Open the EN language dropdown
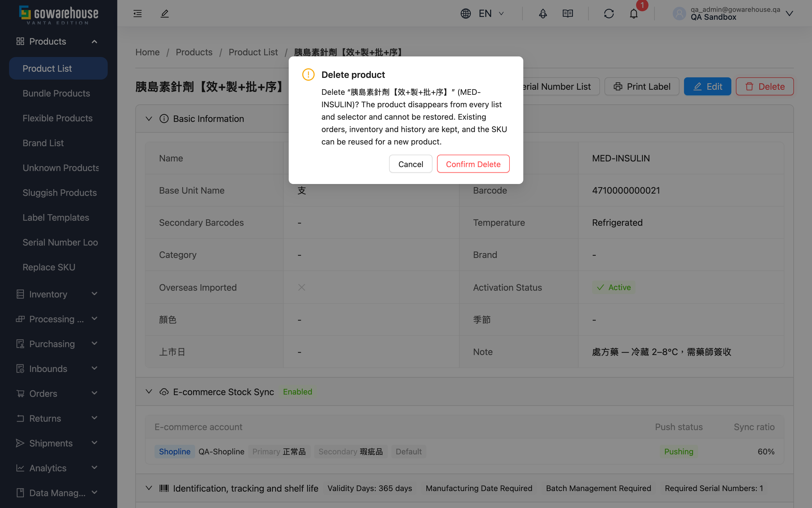 (x=491, y=14)
